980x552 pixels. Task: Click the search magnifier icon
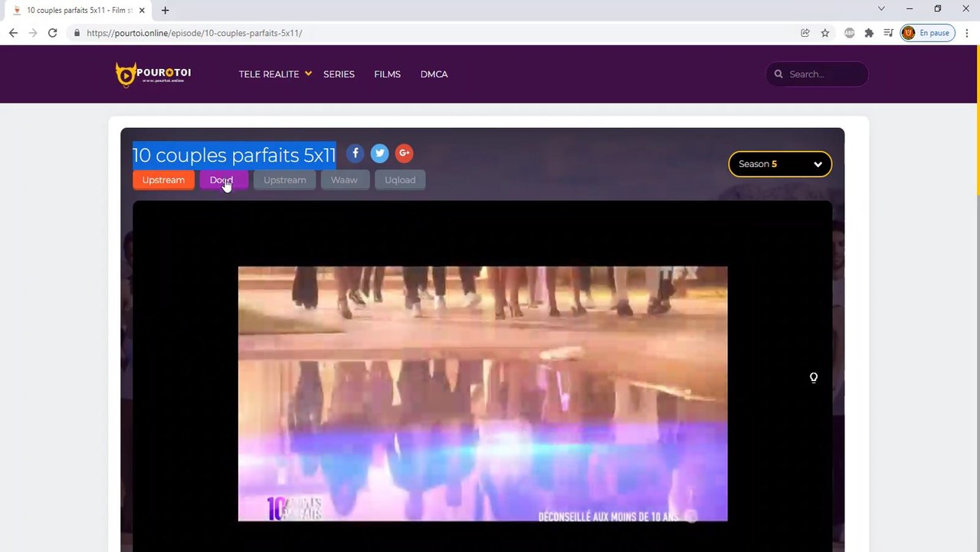click(778, 74)
